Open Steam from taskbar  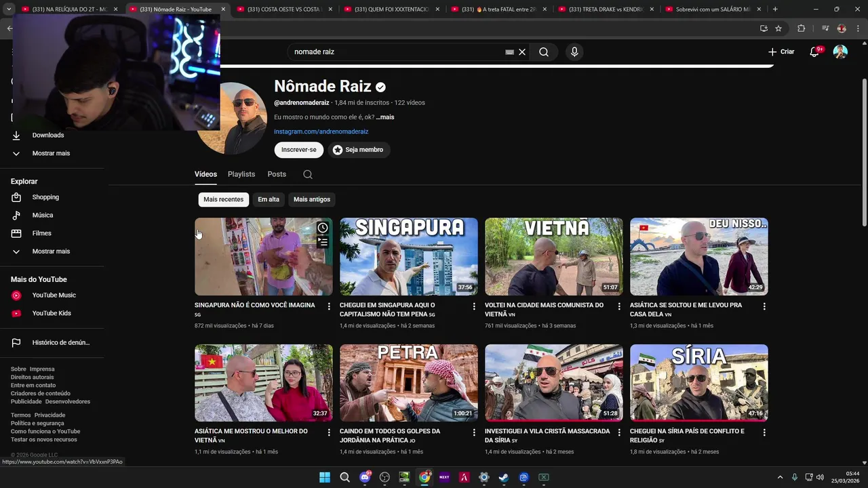503,477
